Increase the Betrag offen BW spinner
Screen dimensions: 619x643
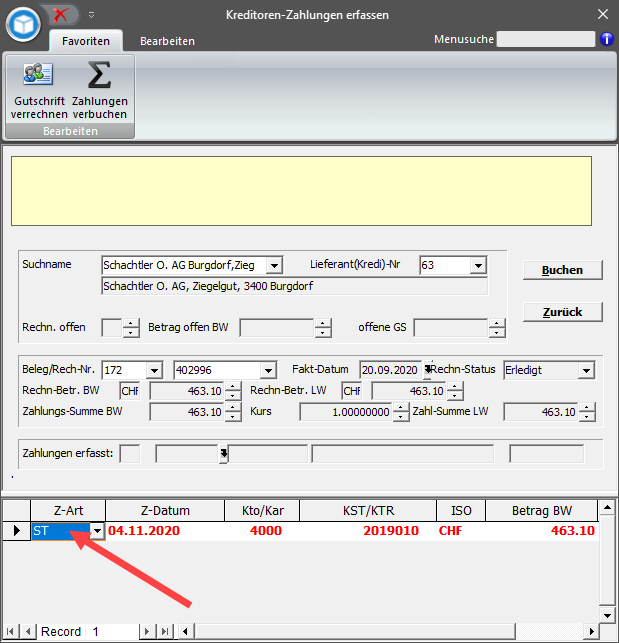(x=323, y=324)
